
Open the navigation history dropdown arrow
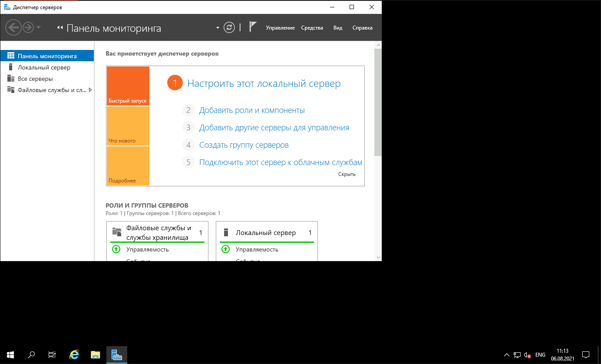point(39,28)
